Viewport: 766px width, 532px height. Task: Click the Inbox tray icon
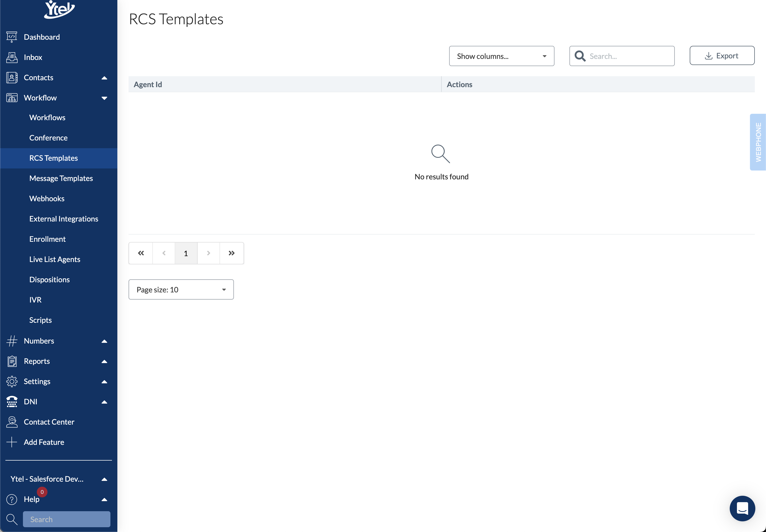coord(12,57)
